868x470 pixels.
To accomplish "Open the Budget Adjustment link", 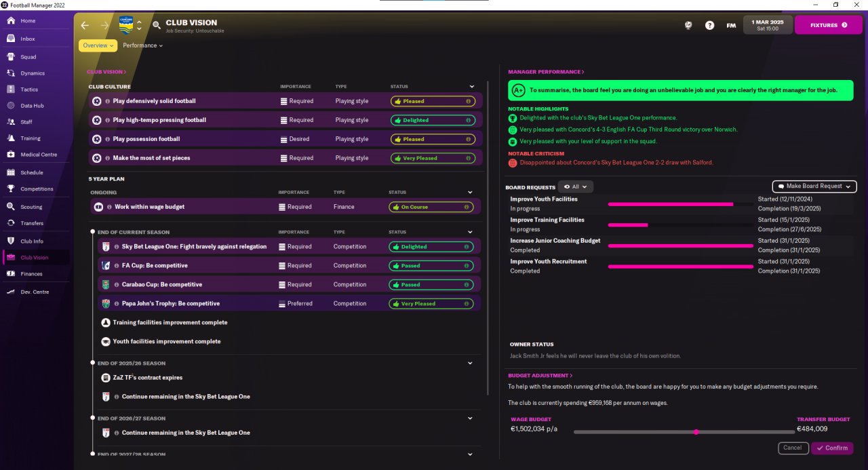I will (x=540, y=375).
